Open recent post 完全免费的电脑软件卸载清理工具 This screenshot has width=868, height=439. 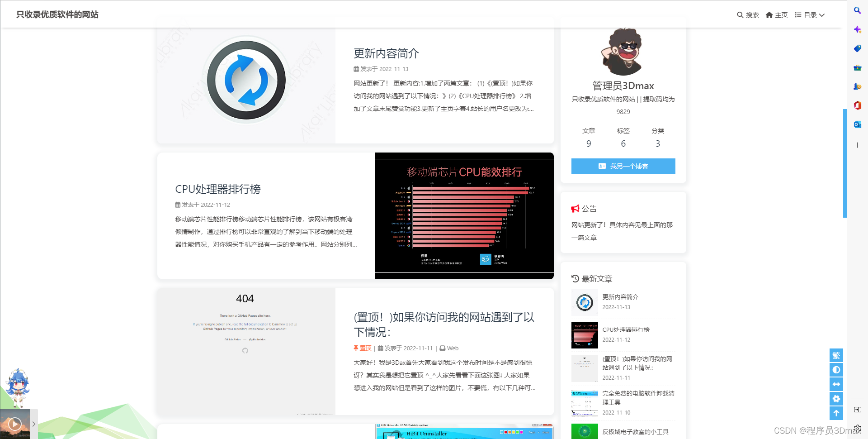[638, 398]
